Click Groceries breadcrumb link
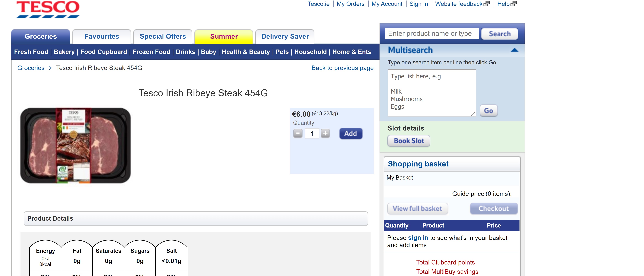The height and width of the screenshot is (276, 644). coord(31,68)
